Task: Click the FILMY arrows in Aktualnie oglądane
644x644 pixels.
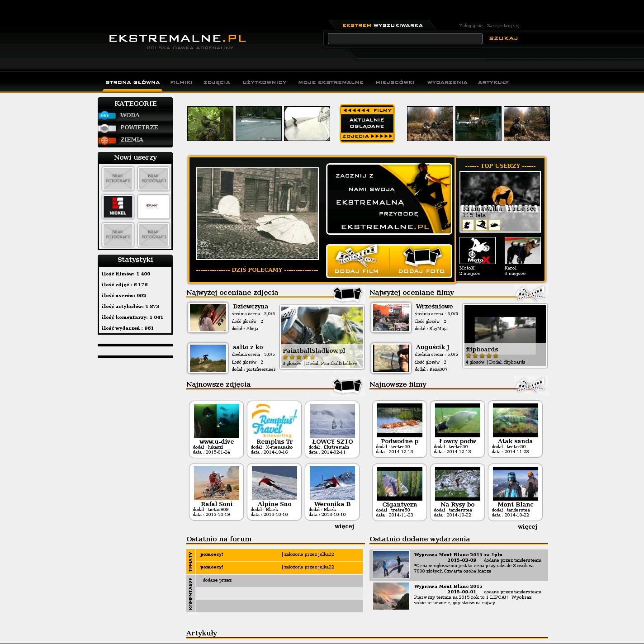Action: [367, 110]
